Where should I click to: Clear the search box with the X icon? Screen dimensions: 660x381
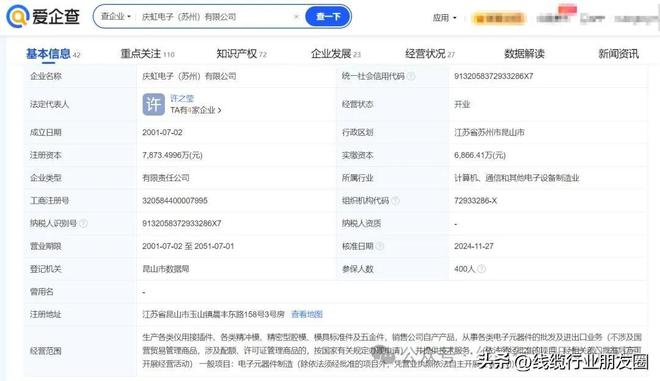click(x=296, y=16)
